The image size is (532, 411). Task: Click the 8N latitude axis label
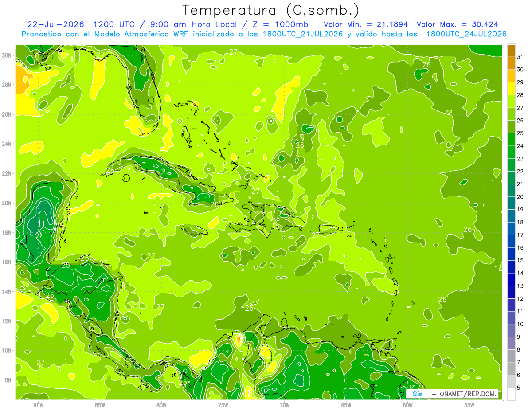pos(8,380)
